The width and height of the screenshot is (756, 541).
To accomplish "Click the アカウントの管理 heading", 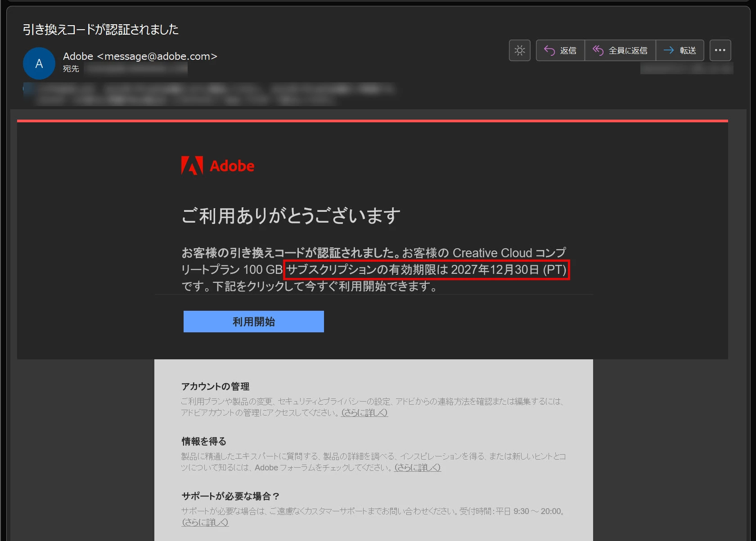I will click(x=216, y=386).
